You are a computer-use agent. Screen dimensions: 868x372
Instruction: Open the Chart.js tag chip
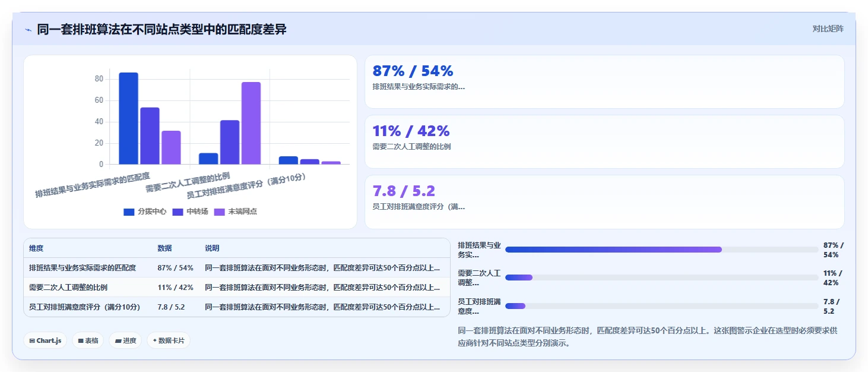tap(46, 341)
